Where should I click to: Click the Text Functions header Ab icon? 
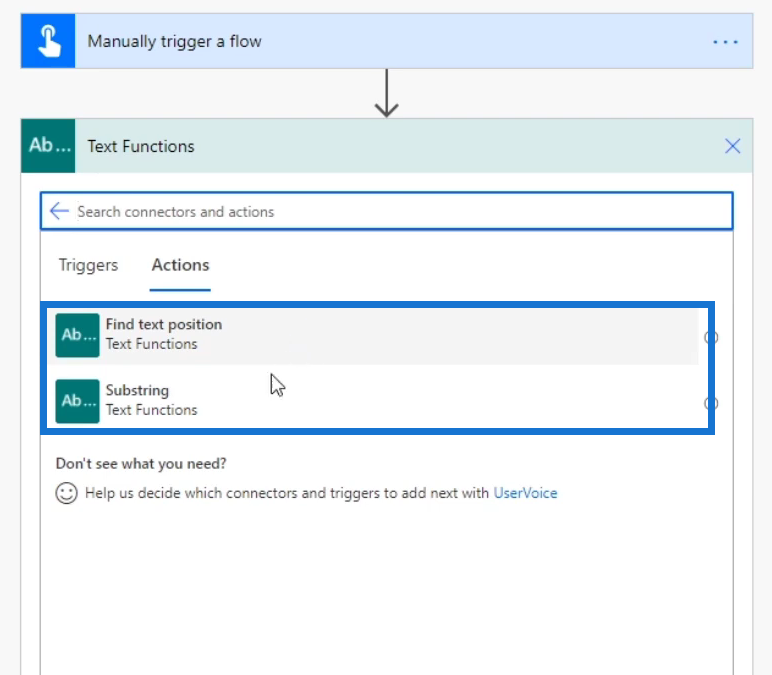click(x=48, y=146)
